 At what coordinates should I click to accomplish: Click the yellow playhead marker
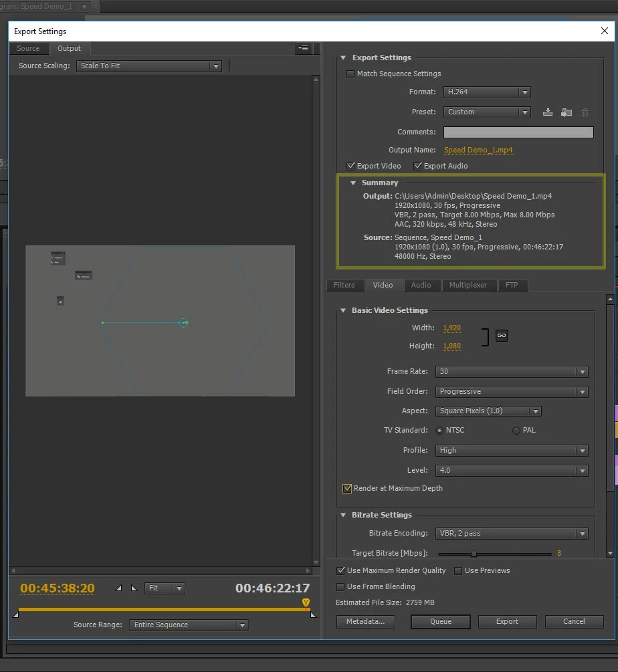tap(306, 602)
